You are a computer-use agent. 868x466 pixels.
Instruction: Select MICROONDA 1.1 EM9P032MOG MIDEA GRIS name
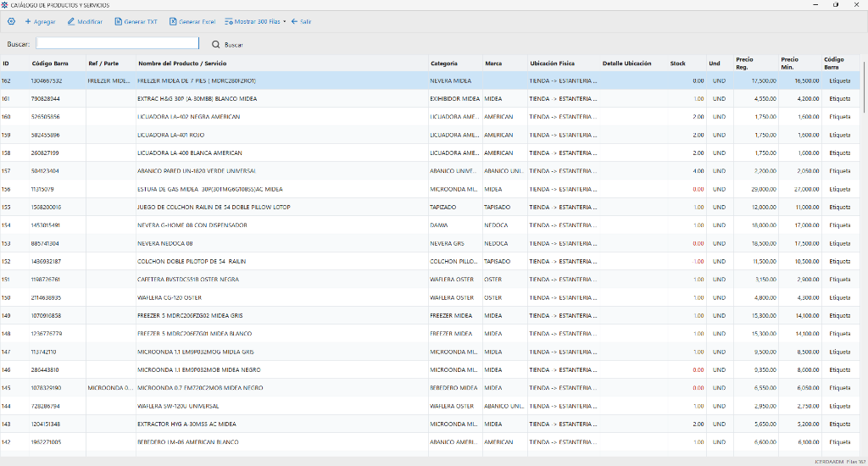196,352
